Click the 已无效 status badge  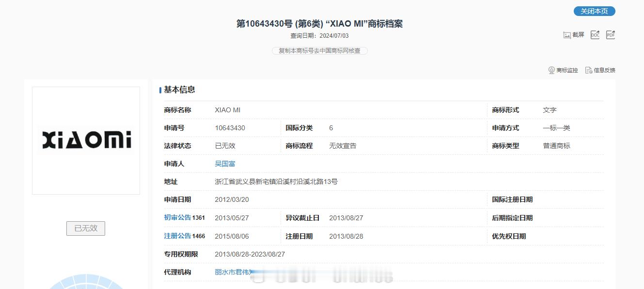[86, 229]
